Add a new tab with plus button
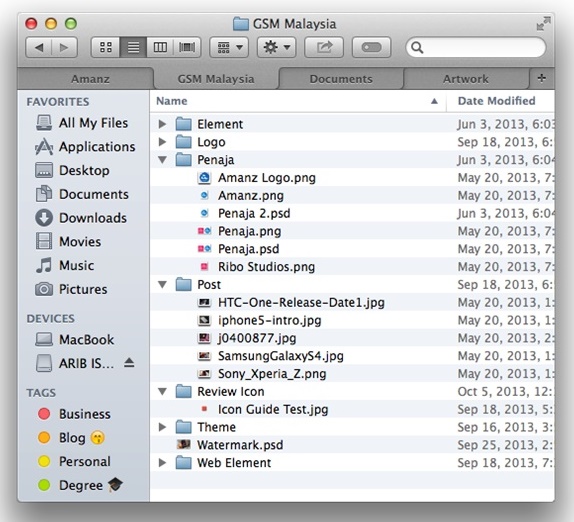 tap(542, 78)
